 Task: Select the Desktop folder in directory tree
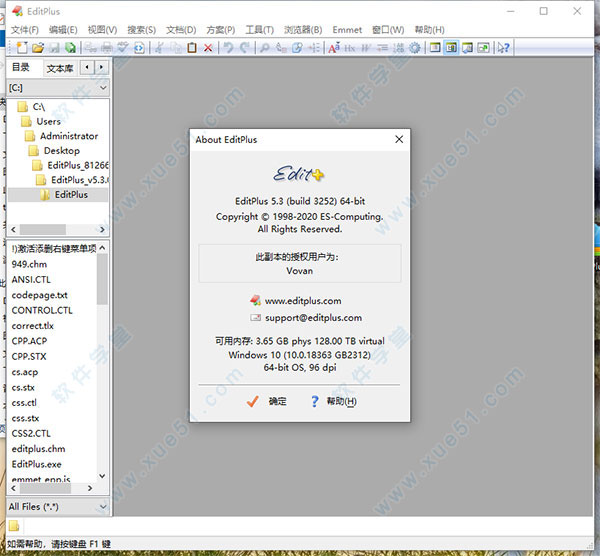pos(61,151)
